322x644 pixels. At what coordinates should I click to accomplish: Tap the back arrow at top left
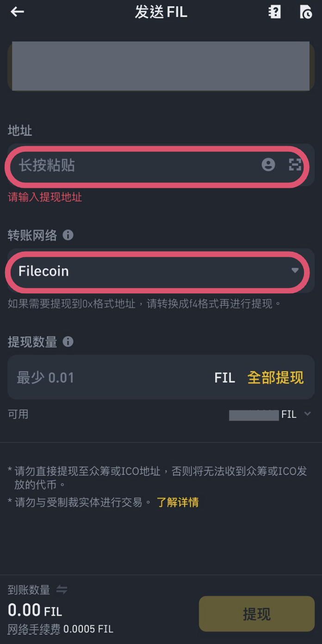(17, 12)
